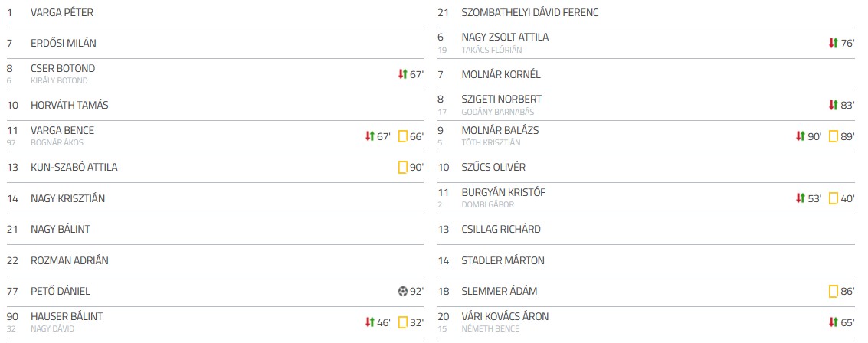This screenshot has width=868, height=343.
Task: Click the substitution icon for Szigeti Norbert
Action: click(834, 105)
